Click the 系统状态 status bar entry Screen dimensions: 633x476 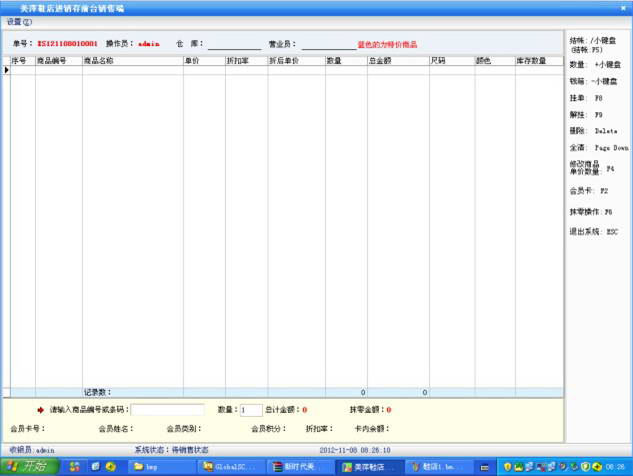(172, 450)
